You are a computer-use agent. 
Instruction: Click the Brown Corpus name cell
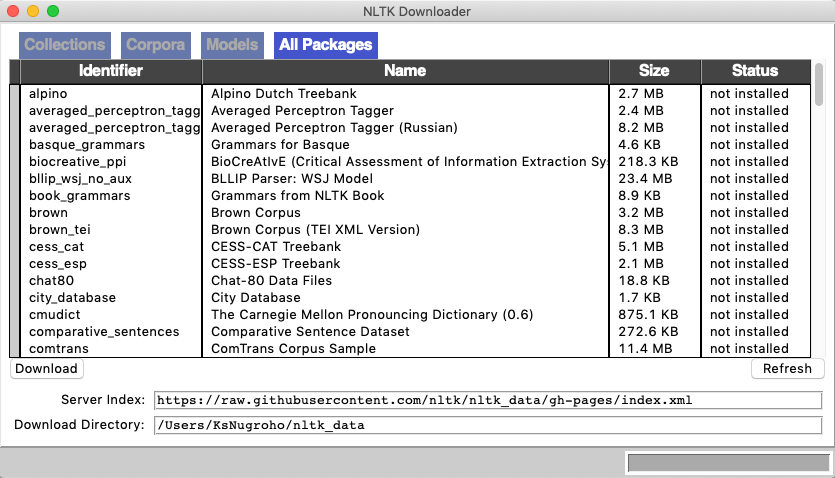[x=256, y=213]
